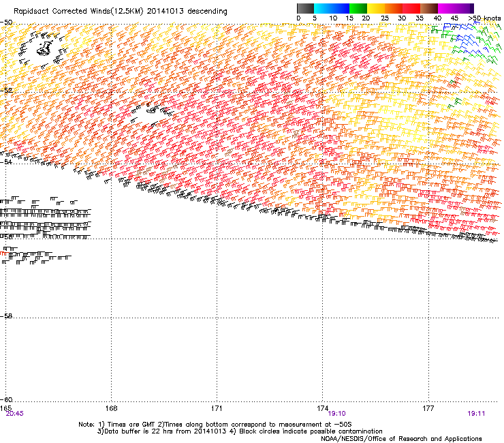Click the blue 10-15 knots color swatch

341,8
